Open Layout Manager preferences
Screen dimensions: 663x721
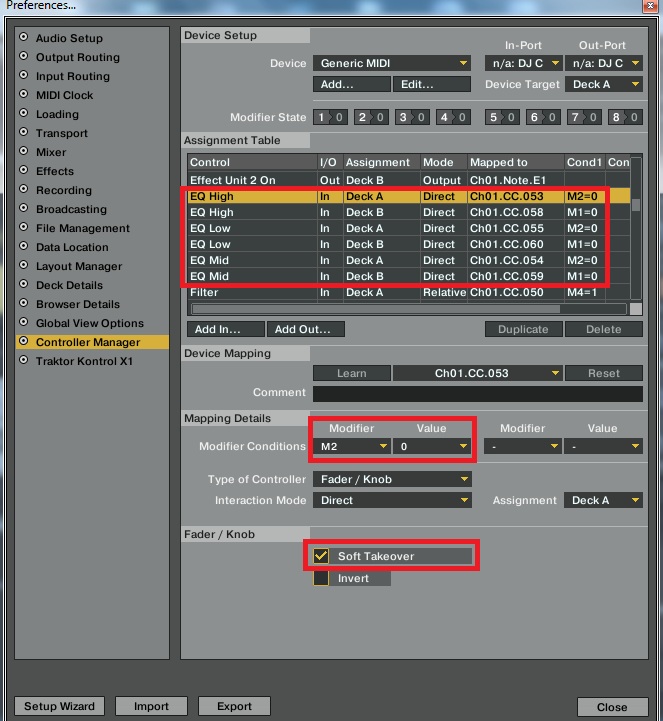coord(79,266)
